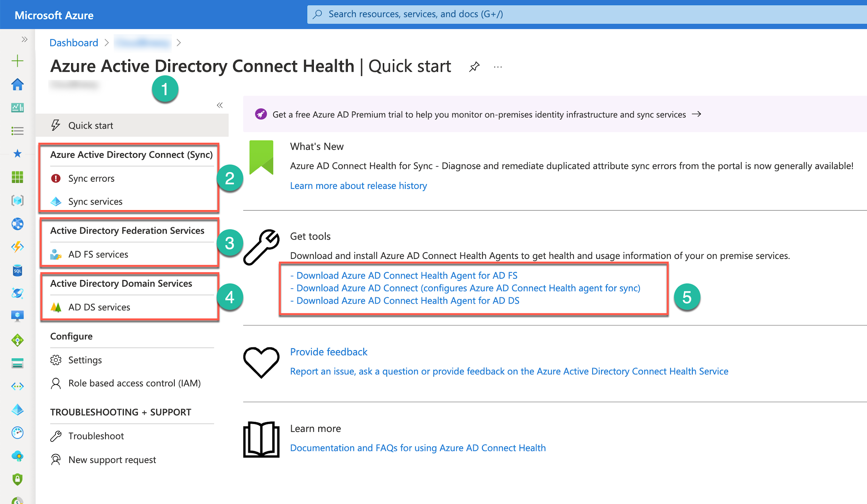Open the Monitor gauge icon in sidebar

pos(17,433)
